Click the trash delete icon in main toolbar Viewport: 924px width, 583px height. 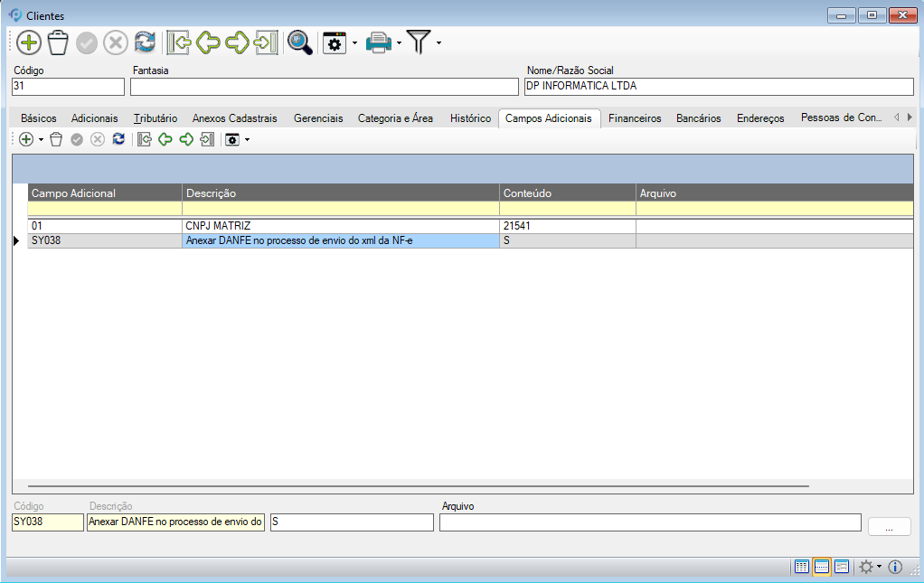[x=58, y=42]
